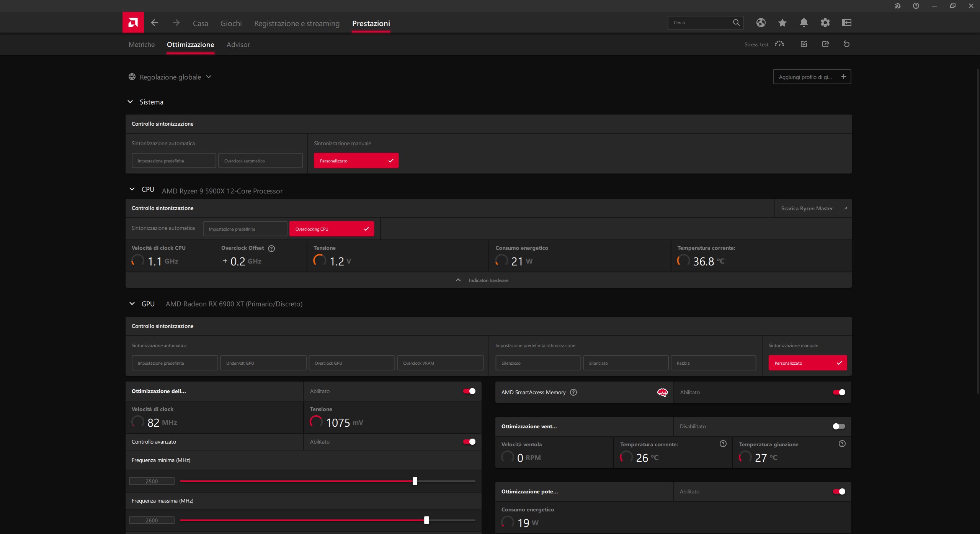
Task: Reset tuning with the circular arrow icon
Action: tap(846, 44)
